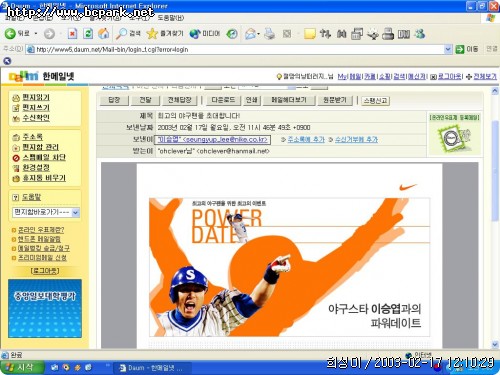
Task: Click the 전체보기 view all link
Action: click(x=485, y=77)
